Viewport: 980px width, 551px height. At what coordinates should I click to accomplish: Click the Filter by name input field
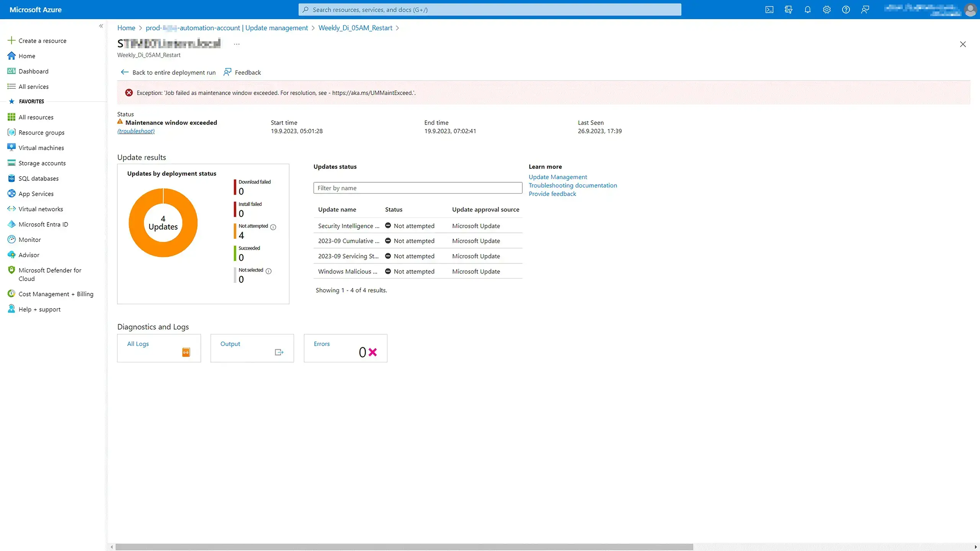418,188
